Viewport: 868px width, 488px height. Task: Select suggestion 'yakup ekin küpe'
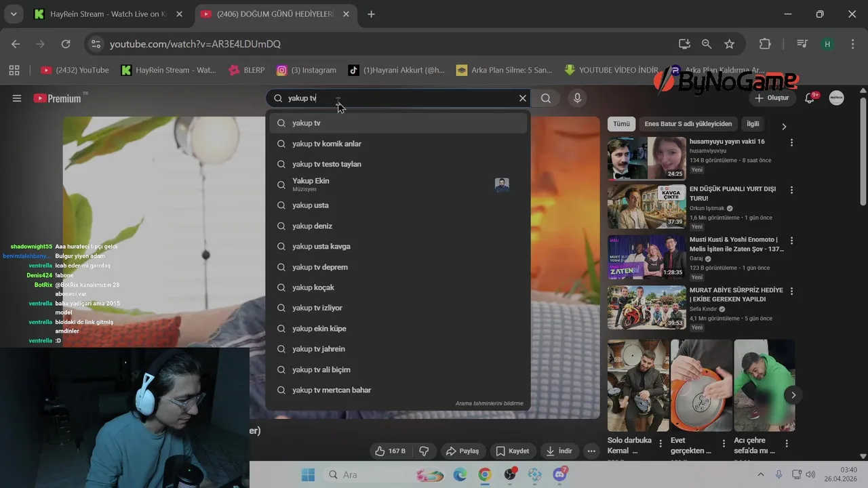click(398, 329)
